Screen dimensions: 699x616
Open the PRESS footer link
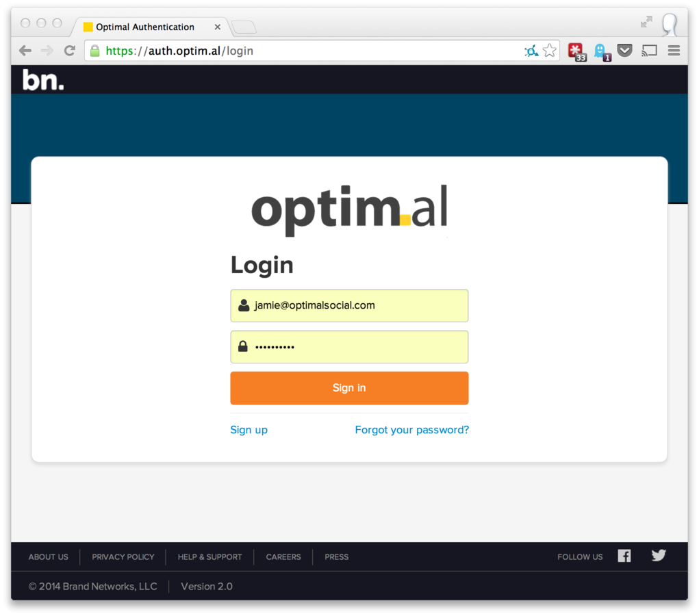337,557
